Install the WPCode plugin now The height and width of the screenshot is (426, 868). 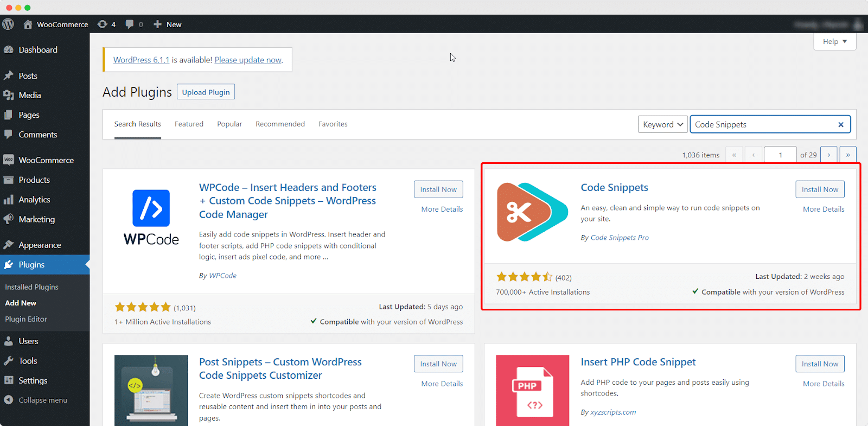click(438, 189)
